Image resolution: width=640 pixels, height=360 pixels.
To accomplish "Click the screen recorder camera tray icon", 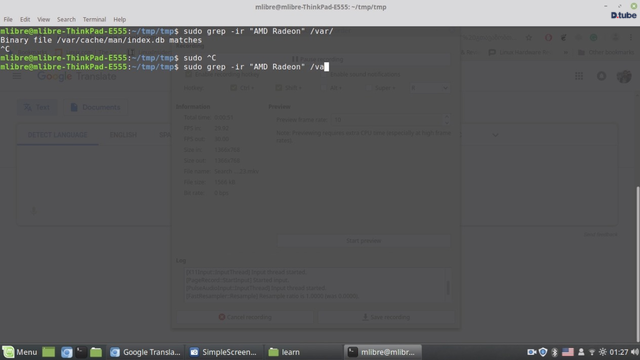I will 531,352.
